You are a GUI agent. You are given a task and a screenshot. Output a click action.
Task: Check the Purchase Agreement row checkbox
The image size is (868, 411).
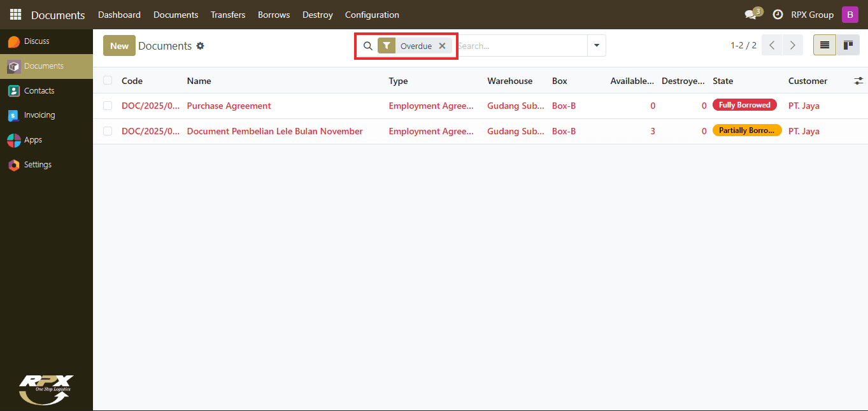[x=108, y=106]
